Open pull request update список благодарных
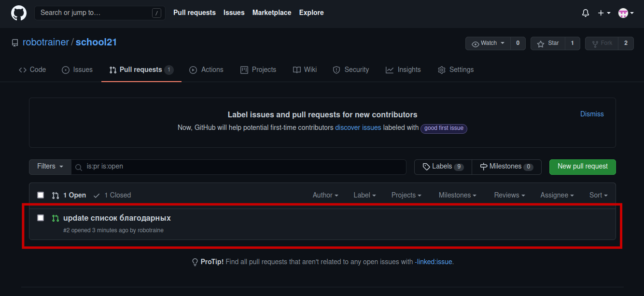Screen dimensions: 644x296 [117, 218]
